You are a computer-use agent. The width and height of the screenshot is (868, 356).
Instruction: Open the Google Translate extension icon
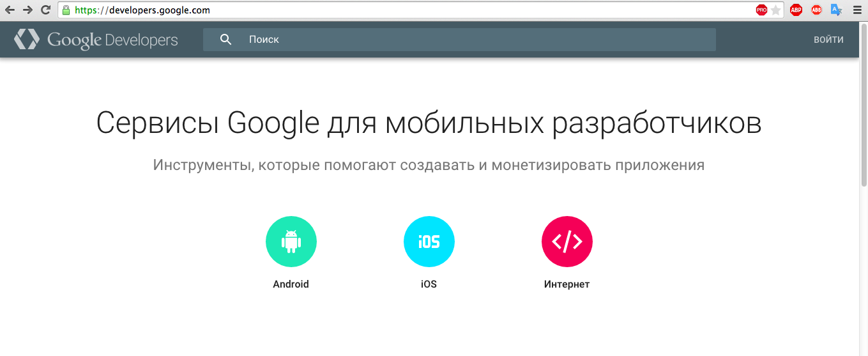point(836,10)
